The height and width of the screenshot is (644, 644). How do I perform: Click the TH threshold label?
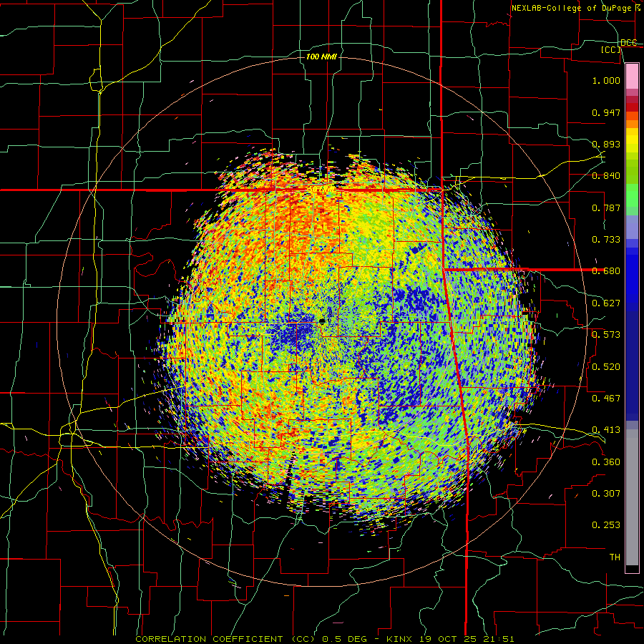pyautogui.click(x=615, y=557)
